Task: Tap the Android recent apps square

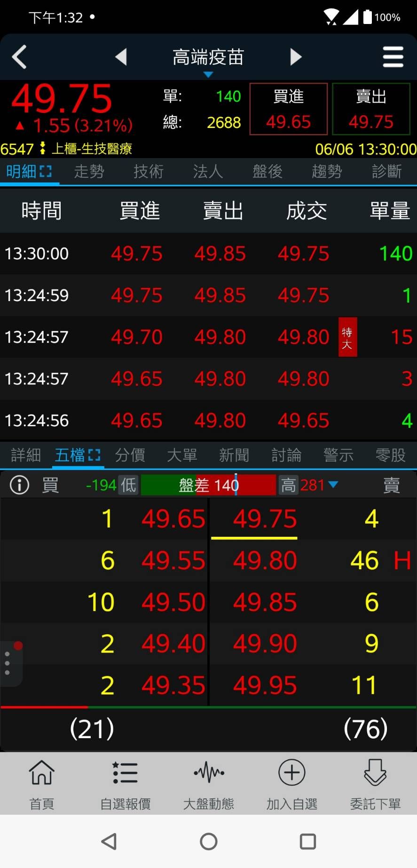Action: tap(308, 841)
